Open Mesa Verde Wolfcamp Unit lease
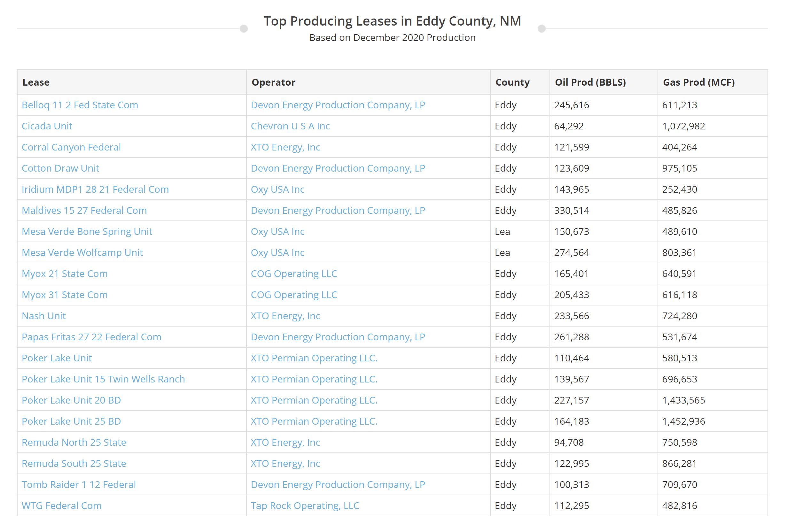The height and width of the screenshot is (532, 787). [x=82, y=252]
